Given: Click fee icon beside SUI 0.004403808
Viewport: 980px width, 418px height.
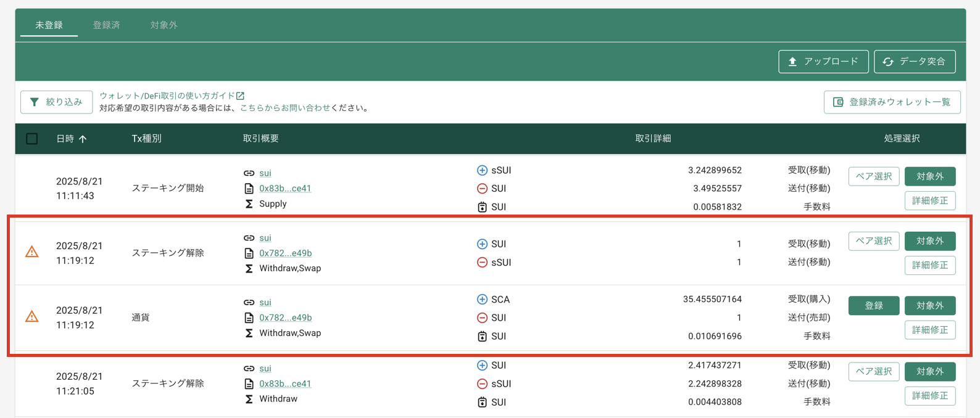Looking at the screenshot, I should 482,403.
